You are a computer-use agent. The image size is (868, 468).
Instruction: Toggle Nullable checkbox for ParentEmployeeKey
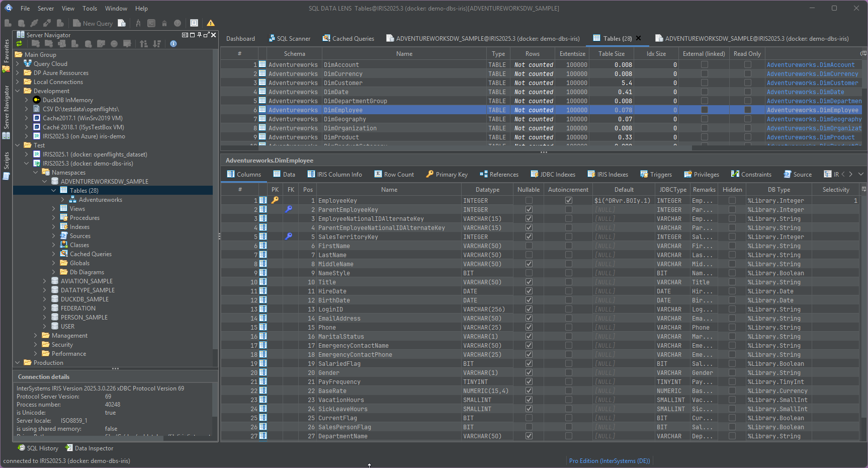529,209
